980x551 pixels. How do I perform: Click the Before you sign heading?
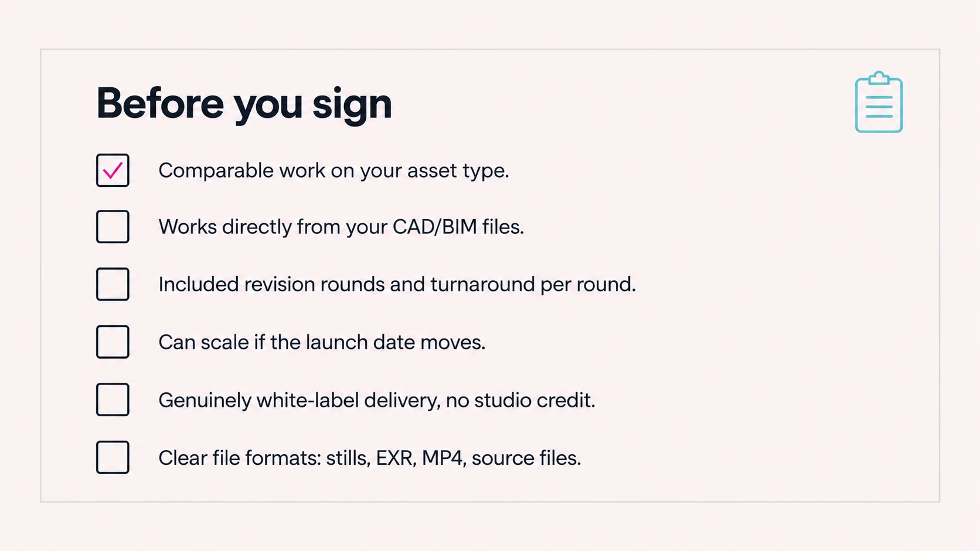[x=244, y=104]
